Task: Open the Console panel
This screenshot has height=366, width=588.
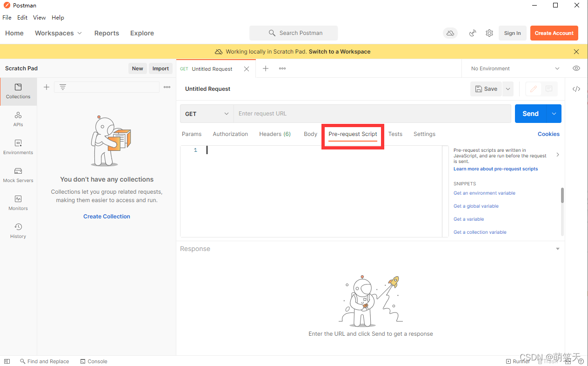Action: click(x=94, y=361)
